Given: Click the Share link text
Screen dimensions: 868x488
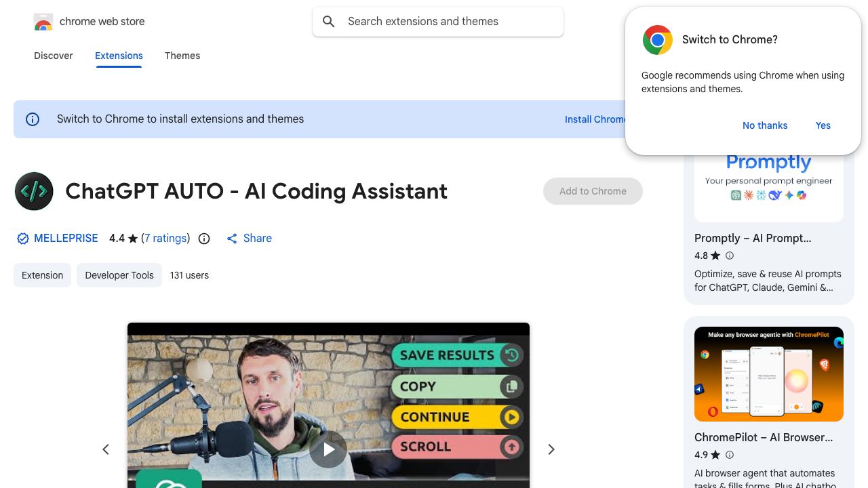Looking at the screenshot, I should [258, 239].
